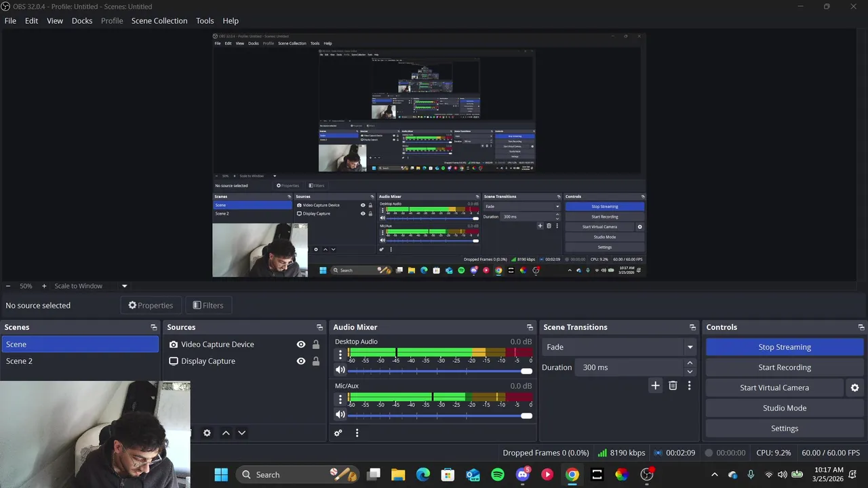Mute the Desktop Audio channel

[x=340, y=370]
